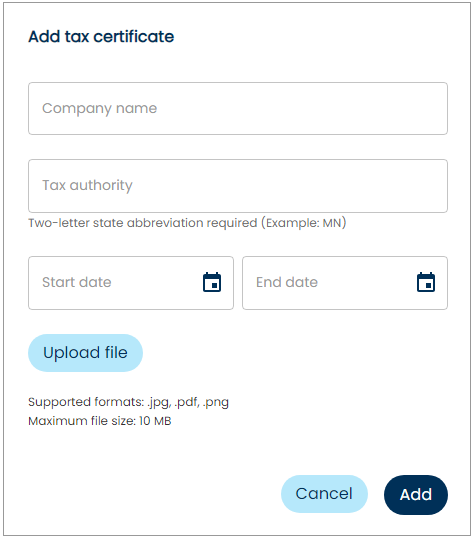Click the 'Tax authority' placeholder label
This screenshot has height=538, width=476.
(87, 186)
